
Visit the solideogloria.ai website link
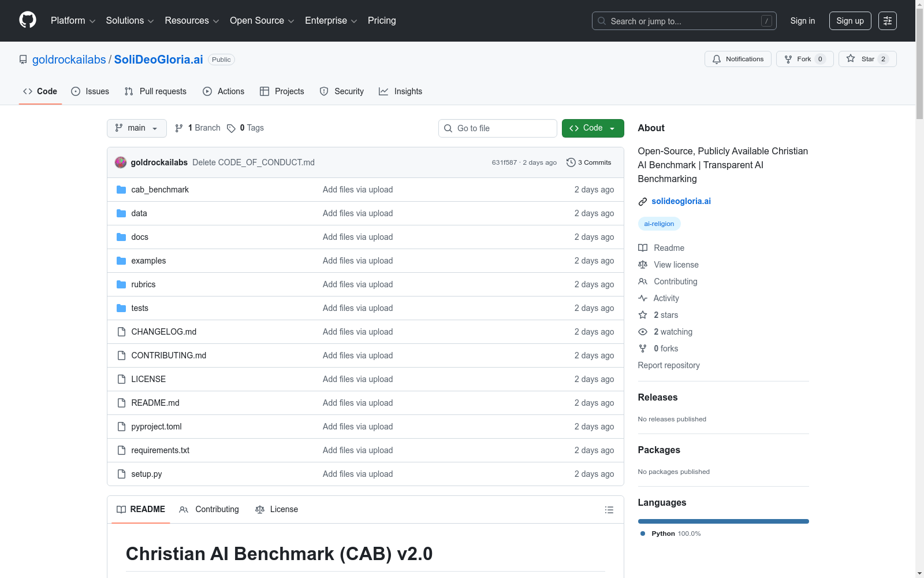[x=681, y=201]
